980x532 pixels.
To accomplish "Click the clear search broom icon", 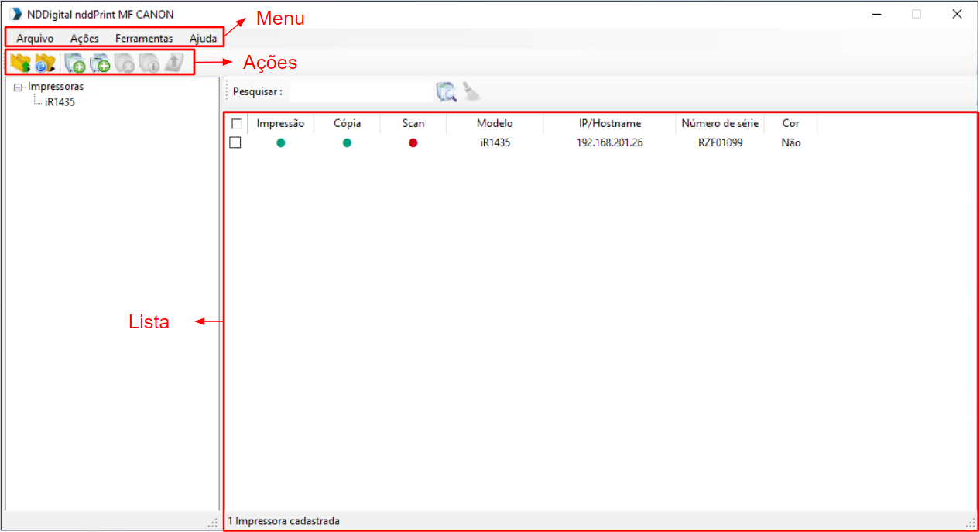I will [x=471, y=92].
